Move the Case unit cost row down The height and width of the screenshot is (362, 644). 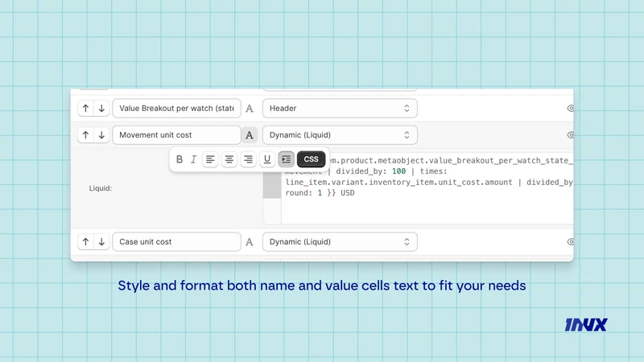101,242
